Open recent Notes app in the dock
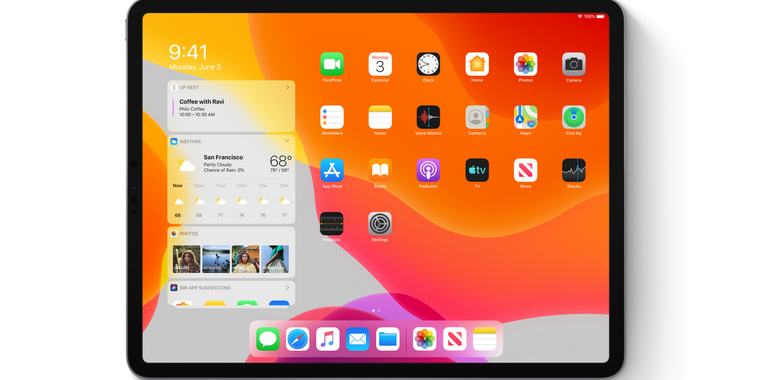Image resolution: width=760 pixels, height=380 pixels. point(485,339)
